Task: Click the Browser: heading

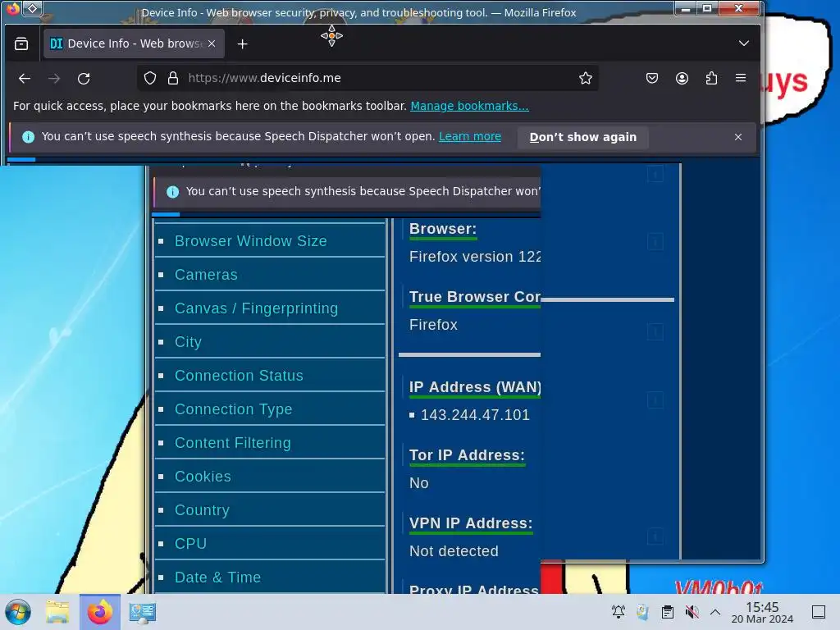Action: (443, 229)
